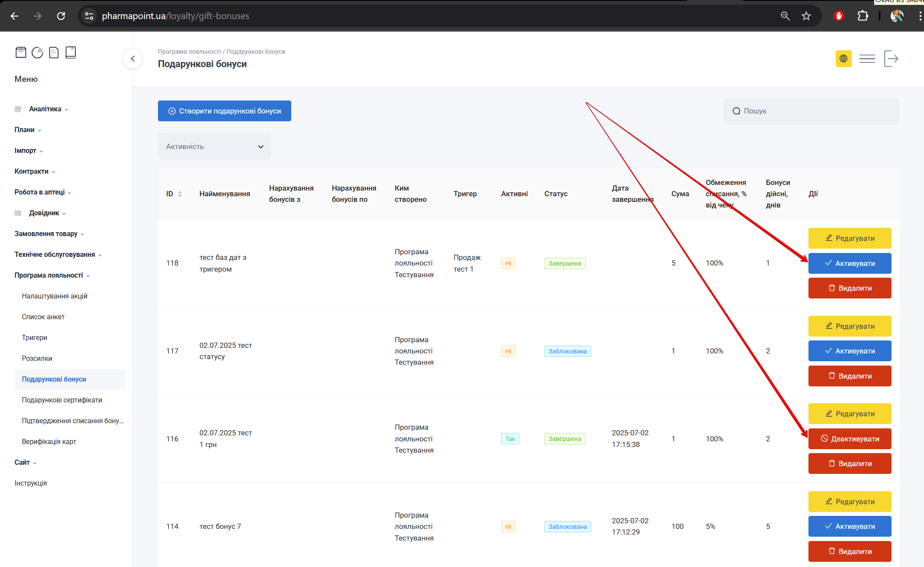
Task: Activate gift bonus with ID 118
Action: point(850,263)
